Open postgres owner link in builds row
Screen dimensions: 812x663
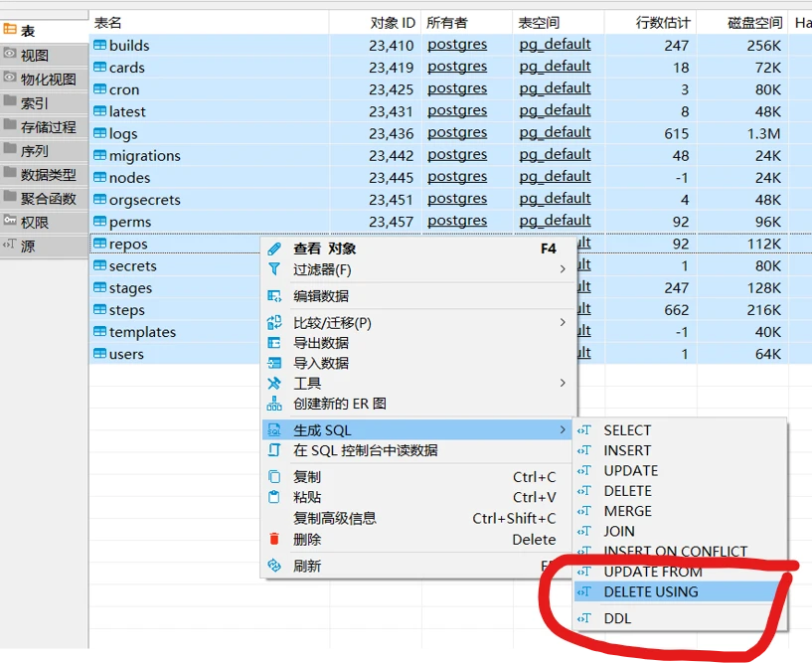pyautogui.click(x=457, y=45)
